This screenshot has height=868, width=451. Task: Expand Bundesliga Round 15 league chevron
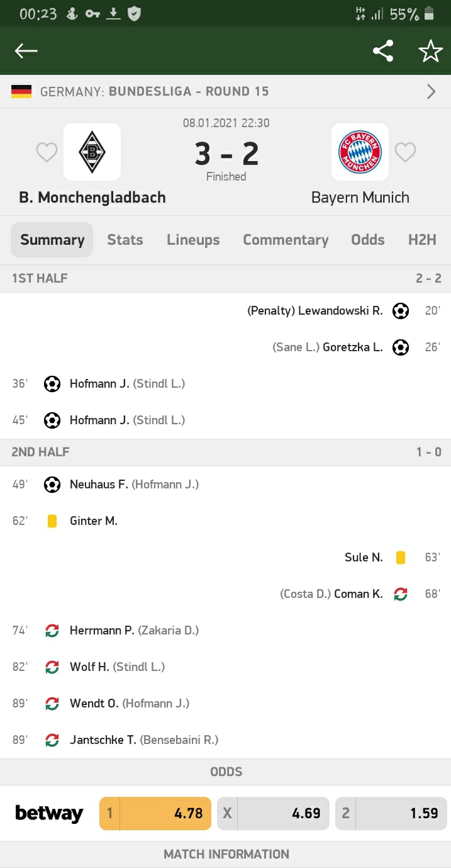[432, 92]
